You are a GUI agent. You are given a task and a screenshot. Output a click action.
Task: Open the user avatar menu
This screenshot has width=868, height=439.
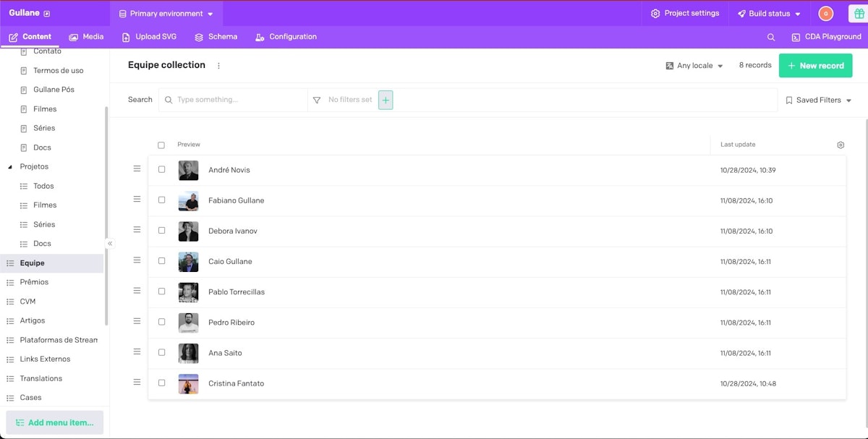tap(825, 14)
